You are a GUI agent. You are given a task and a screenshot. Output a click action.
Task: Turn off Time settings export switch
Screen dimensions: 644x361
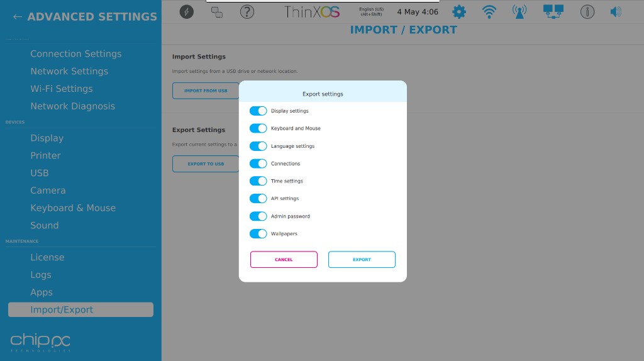tap(258, 181)
